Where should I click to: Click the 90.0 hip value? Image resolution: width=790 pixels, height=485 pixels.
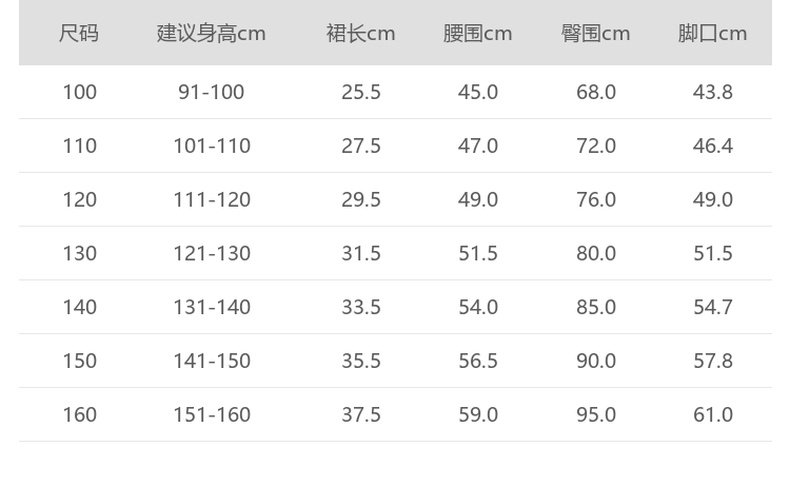coord(596,361)
